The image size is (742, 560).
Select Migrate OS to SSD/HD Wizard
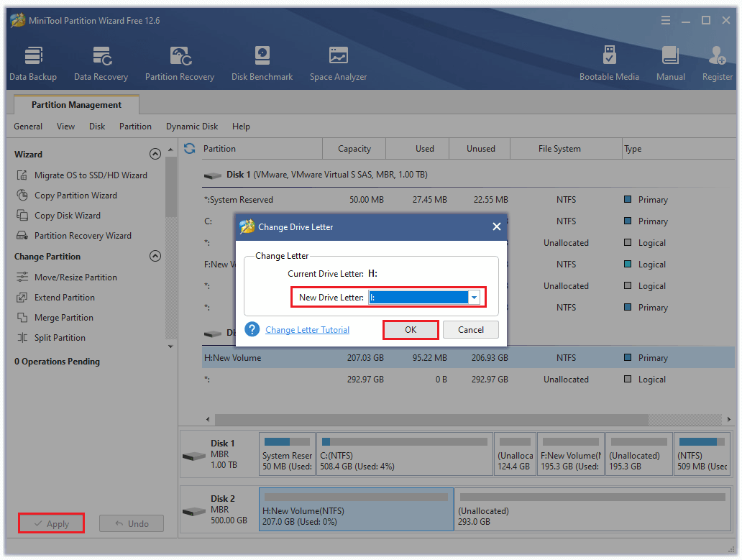91,175
